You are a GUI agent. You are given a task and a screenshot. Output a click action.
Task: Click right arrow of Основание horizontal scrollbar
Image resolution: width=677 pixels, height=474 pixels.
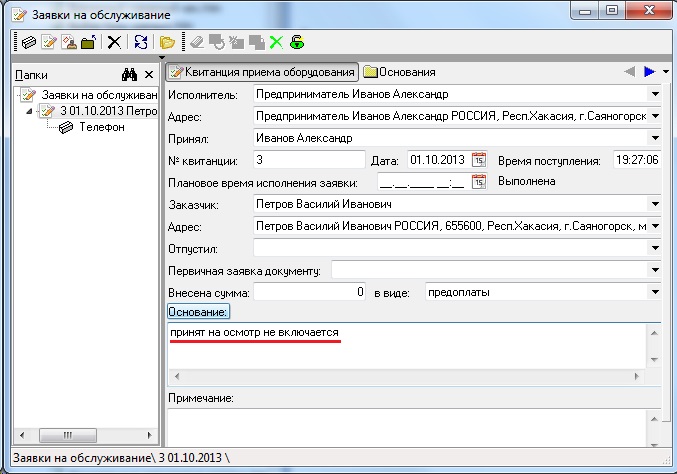(636, 376)
